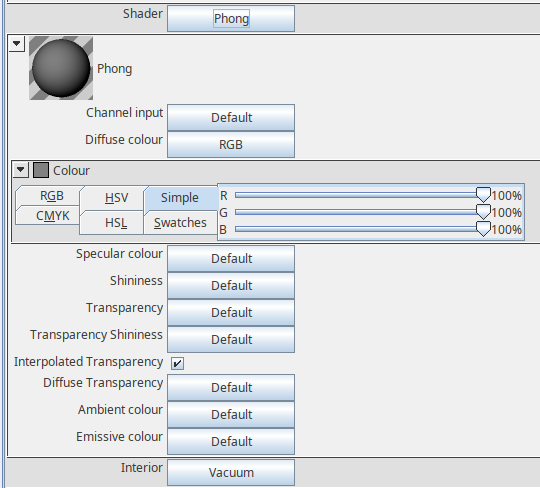Screen dimensions: 540x488
Task: Collapse the Phong shader section arrow
Action: coord(16,44)
